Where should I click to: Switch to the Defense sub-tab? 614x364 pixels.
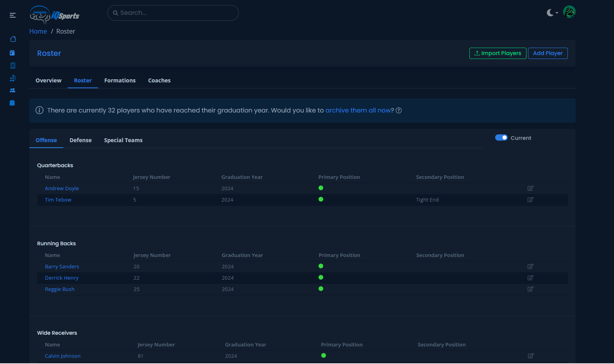tap(81, 140)
